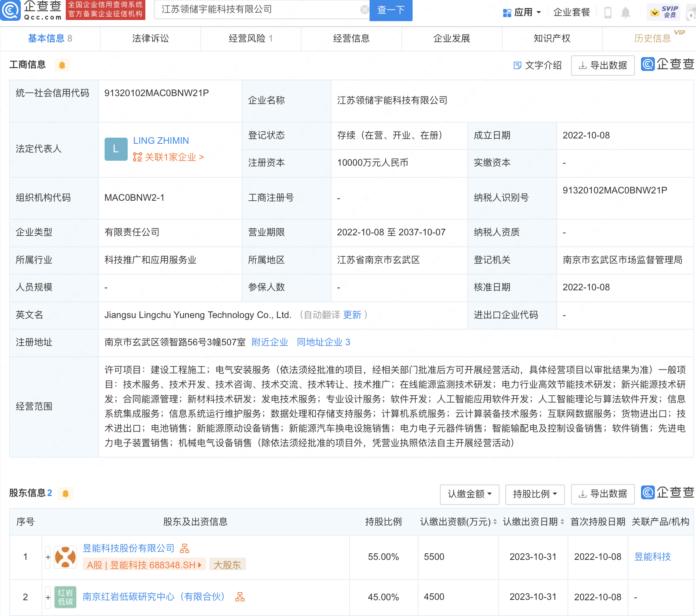Image resolution: width=696 pixels, height=616 pixels.
Task: Expand A股 昱能科技 688348.SH stock tag
Action: pyautogui.click(x=144, y=564)
